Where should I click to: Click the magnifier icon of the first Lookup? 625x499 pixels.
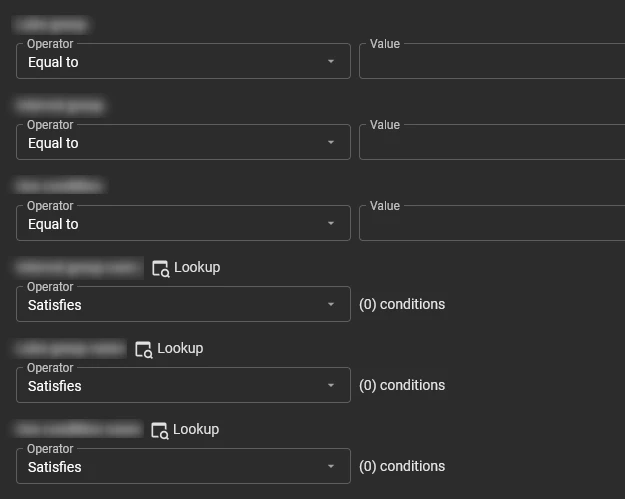tap(161, 268)
